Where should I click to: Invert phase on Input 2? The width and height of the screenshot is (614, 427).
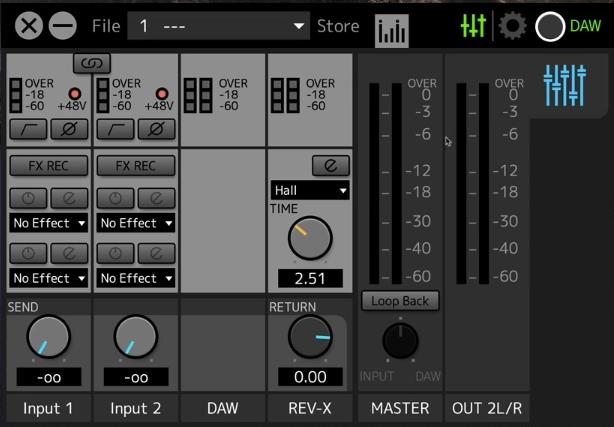[156, 129]
